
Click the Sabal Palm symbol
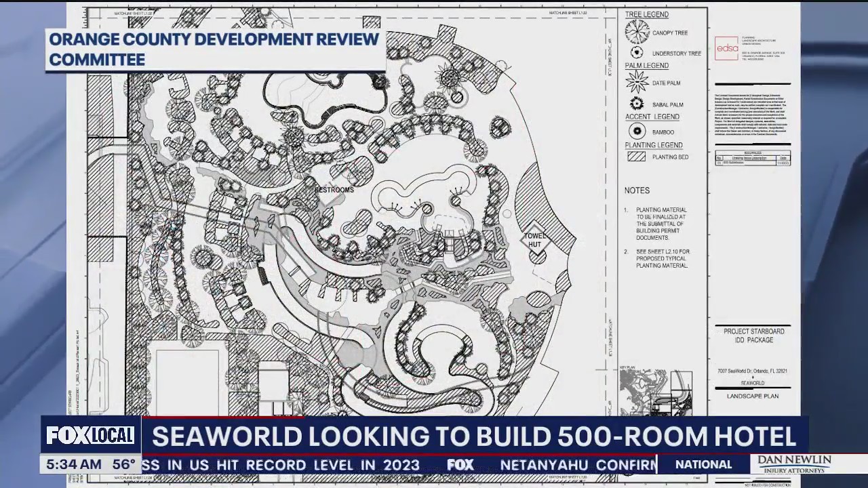(636, 104)
